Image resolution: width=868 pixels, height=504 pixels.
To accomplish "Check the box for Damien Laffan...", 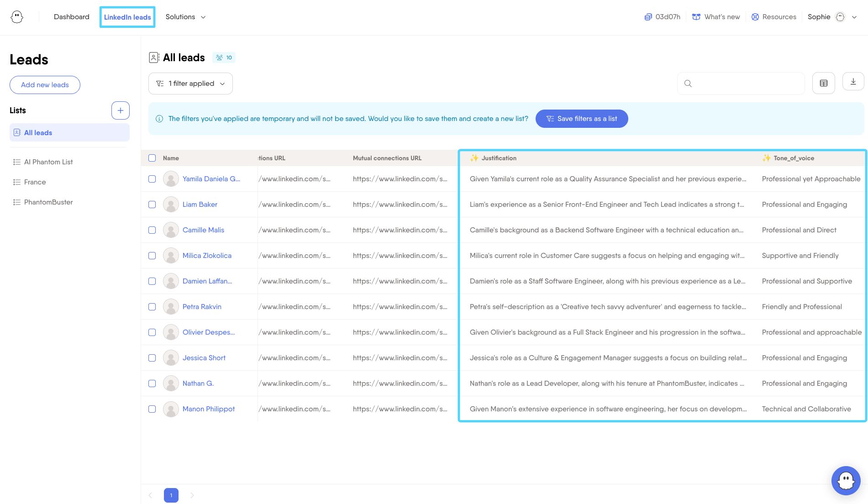I will click(152, 281).
